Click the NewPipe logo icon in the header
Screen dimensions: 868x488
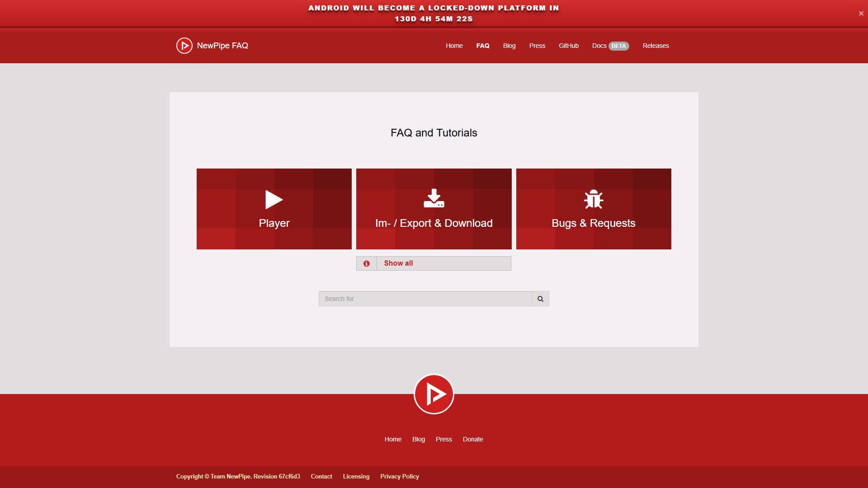click(184, 46)
